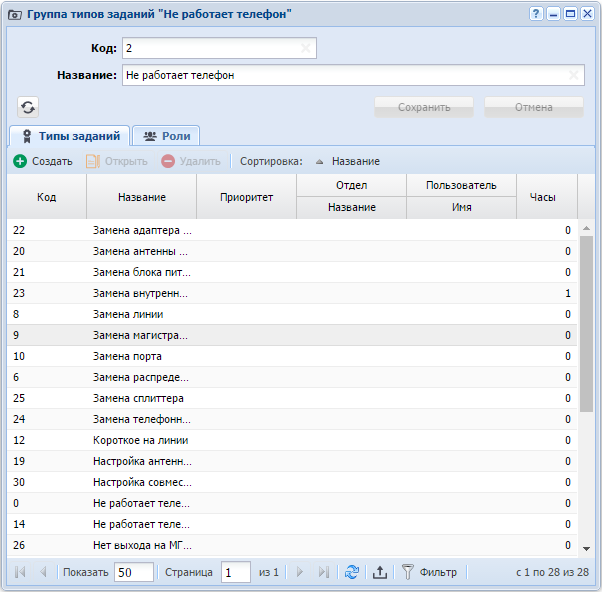Go to last page with the last-page arrow
The height and width of the screenshot is (592, 602).
point(324,572)
